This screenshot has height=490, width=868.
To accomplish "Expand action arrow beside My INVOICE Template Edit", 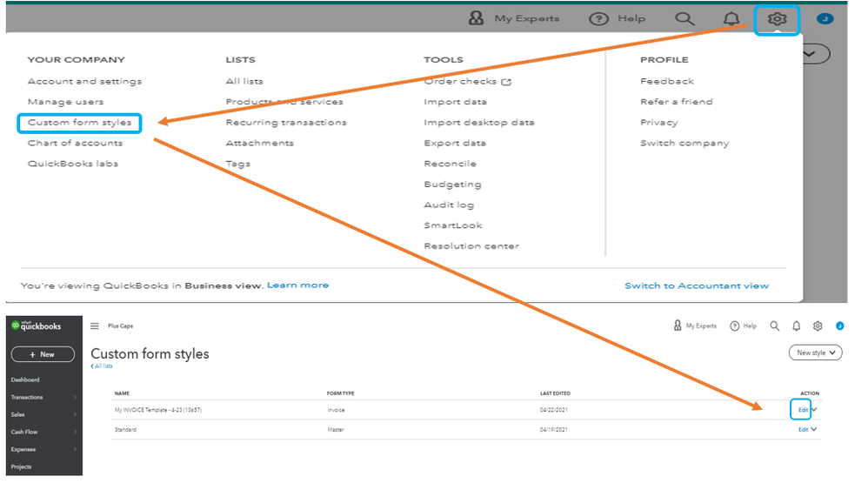I will pyautogui.click(x=814, y=410).
